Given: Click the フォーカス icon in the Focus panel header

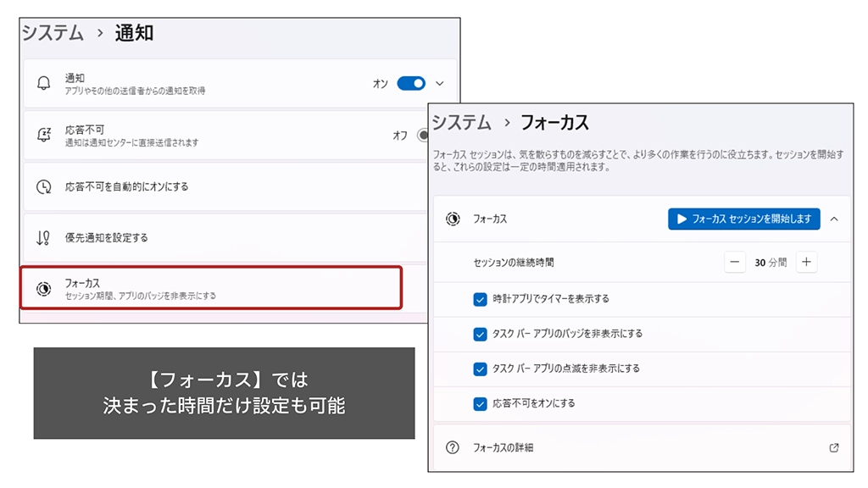Looking at the screenshot, I should (x=453, y=219).
